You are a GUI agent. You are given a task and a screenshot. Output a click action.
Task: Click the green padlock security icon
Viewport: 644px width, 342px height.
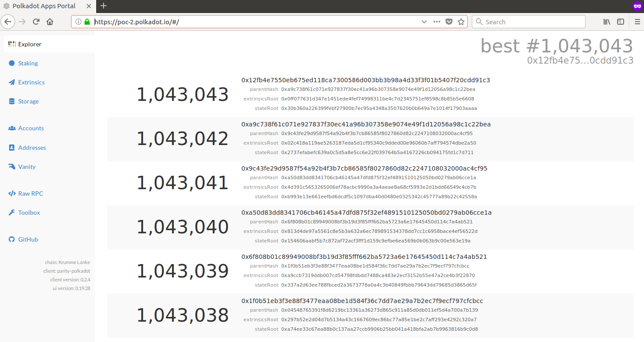87,22
